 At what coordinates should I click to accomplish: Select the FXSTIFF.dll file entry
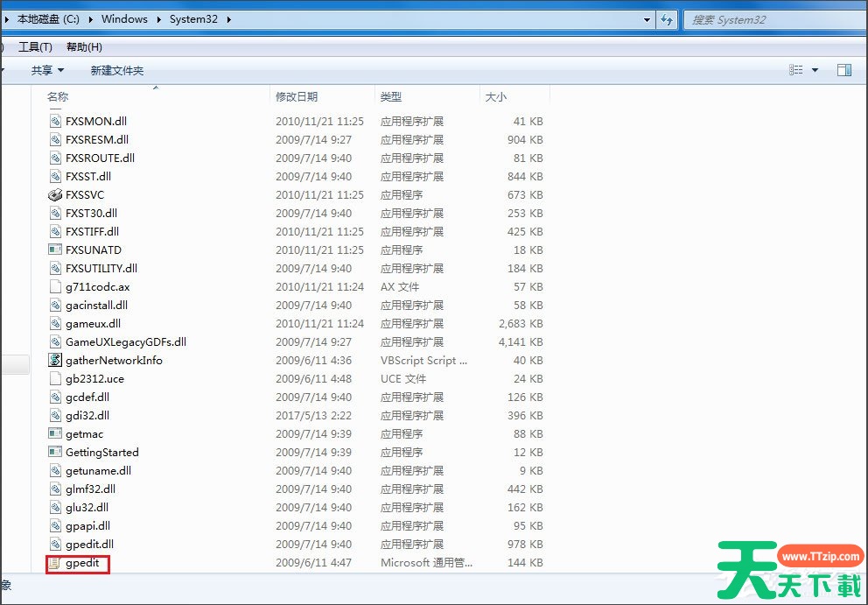[94, 231]
